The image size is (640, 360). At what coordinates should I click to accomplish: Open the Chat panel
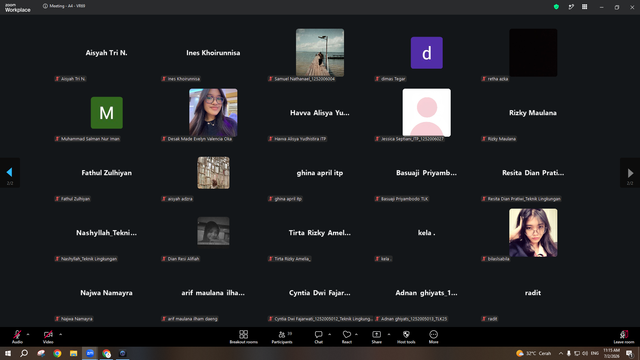tap(318, 337)
